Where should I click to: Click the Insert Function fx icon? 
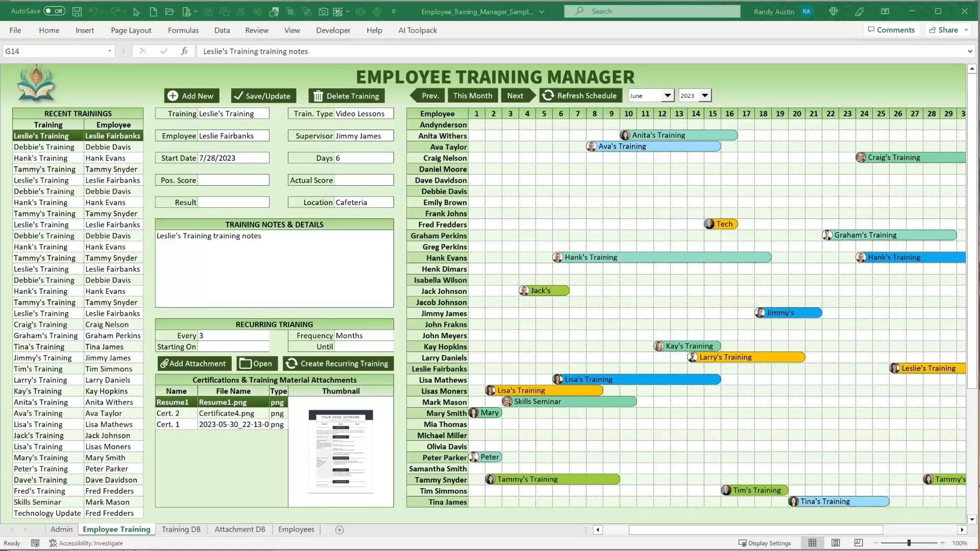[x=184, y=51]
